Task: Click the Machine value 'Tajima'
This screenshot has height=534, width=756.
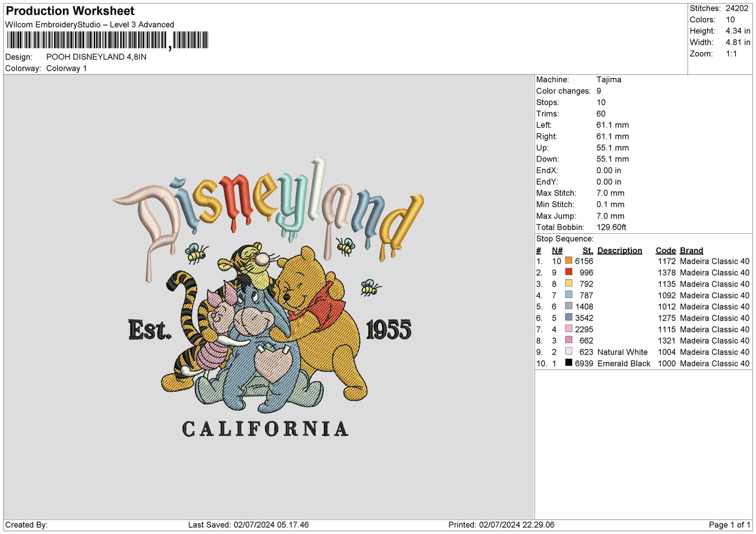Action: click(609, 79)
